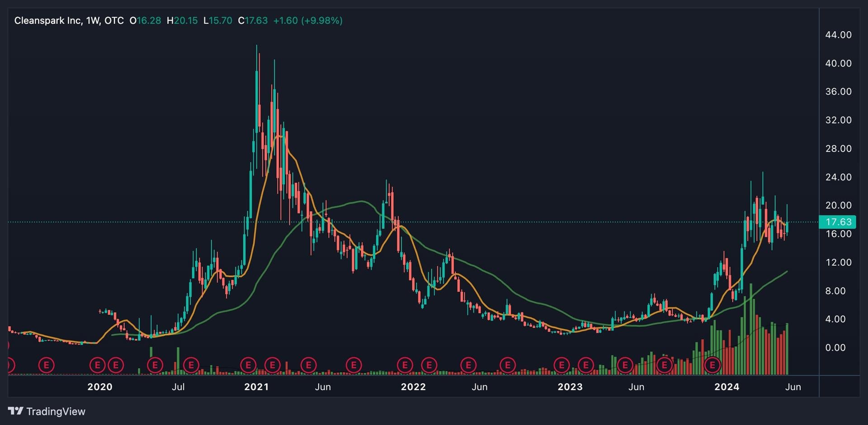Click the earnings E marker just before Jul 2020
Viewport: 868px width, 425px height.
coord(155,365)
